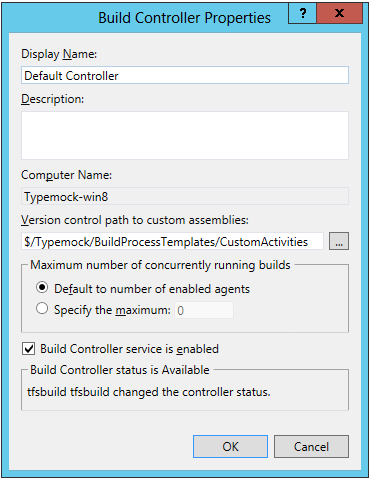The image size is (369, 479).
Task: Confirm with the OK button
Action: 230,446
